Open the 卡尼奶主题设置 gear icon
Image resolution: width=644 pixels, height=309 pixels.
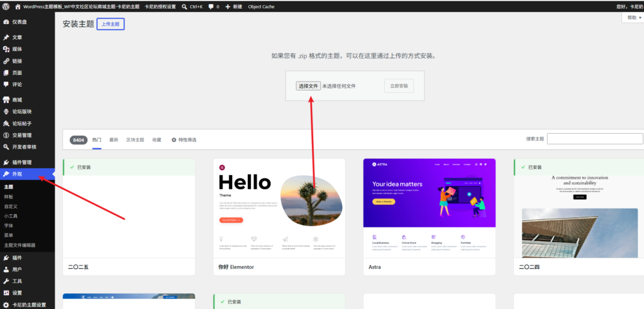pos(6,305)
